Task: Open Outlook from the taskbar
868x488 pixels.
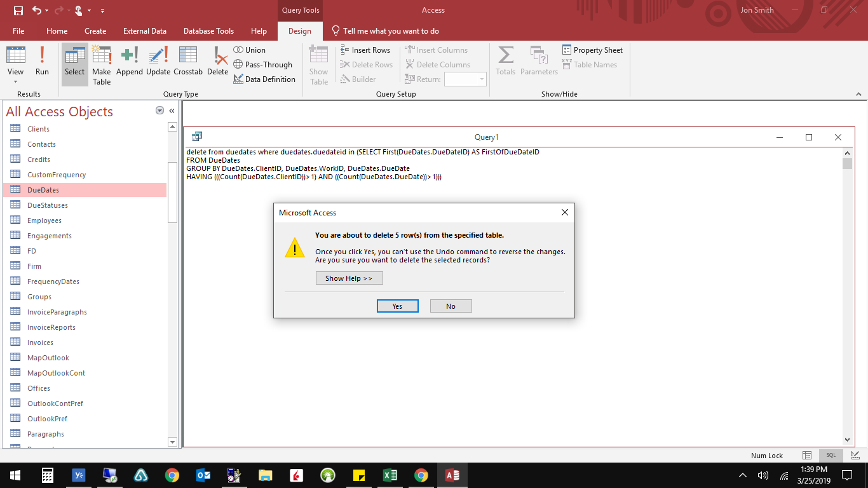Action: click(x=203, y=475)
